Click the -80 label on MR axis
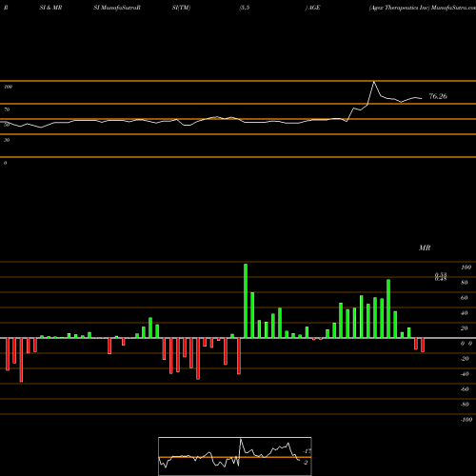 pyautogui.click(x=465, y=405)
